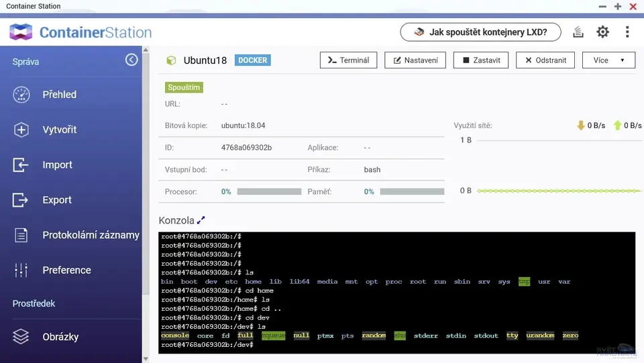Open the Terminál button

tap(348, 60)
